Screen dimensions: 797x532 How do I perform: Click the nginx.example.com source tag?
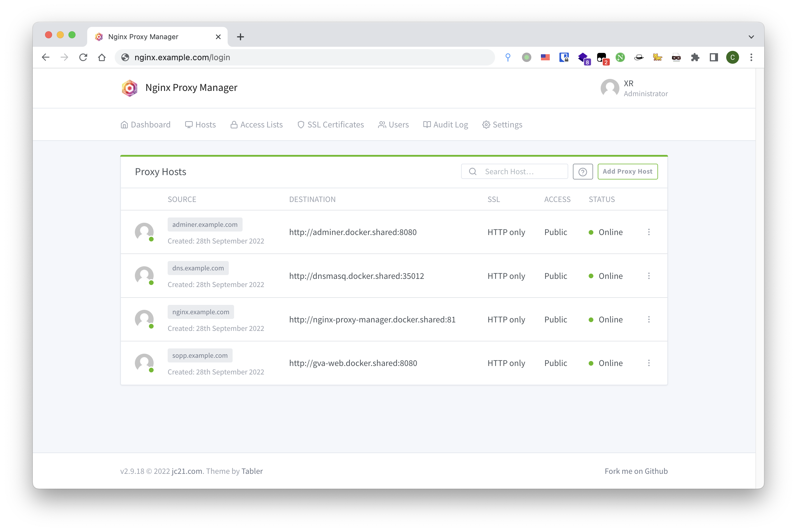tap(200, 312)
